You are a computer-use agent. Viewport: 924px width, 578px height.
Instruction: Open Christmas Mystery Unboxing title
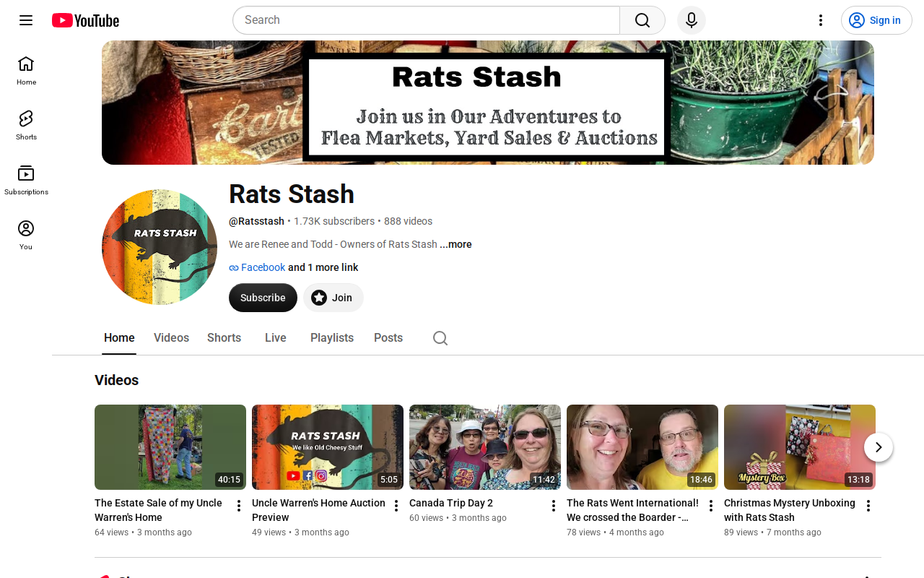[790, 510]
